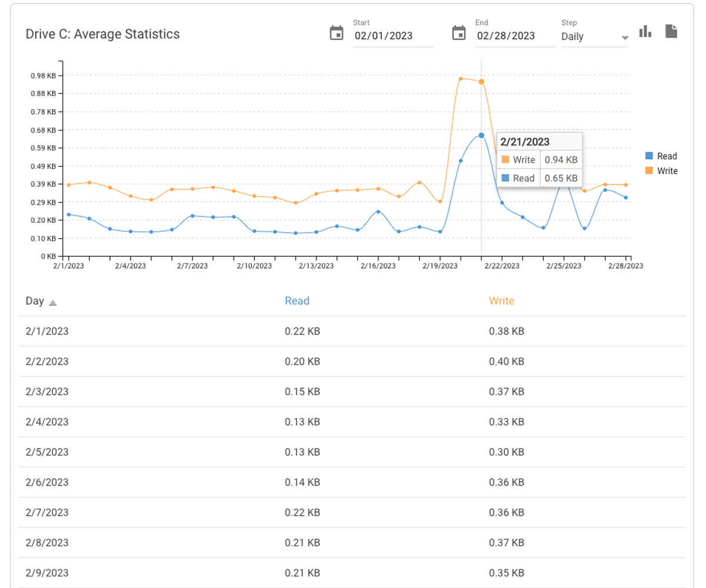Open the Step dropdown showing Daily

point(594,36)
